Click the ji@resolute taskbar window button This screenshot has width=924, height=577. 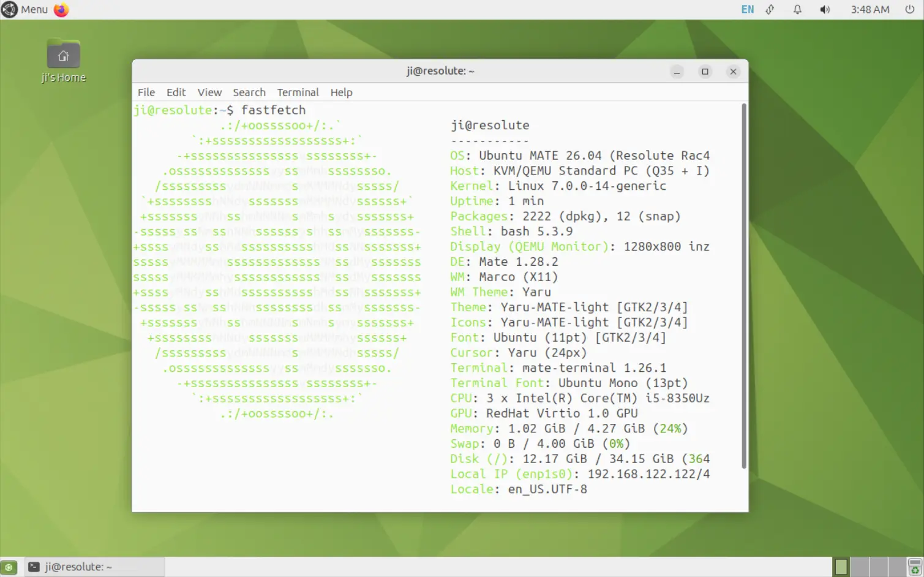94,567
